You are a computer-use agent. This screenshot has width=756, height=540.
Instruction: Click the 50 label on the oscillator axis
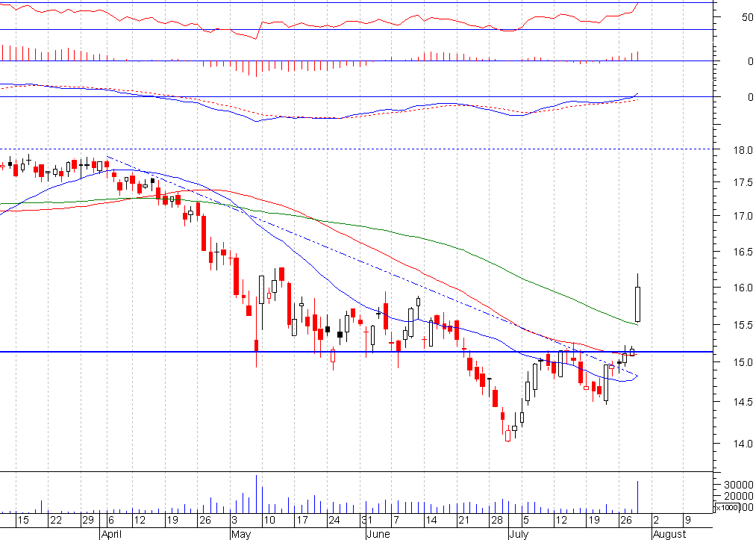747,17
